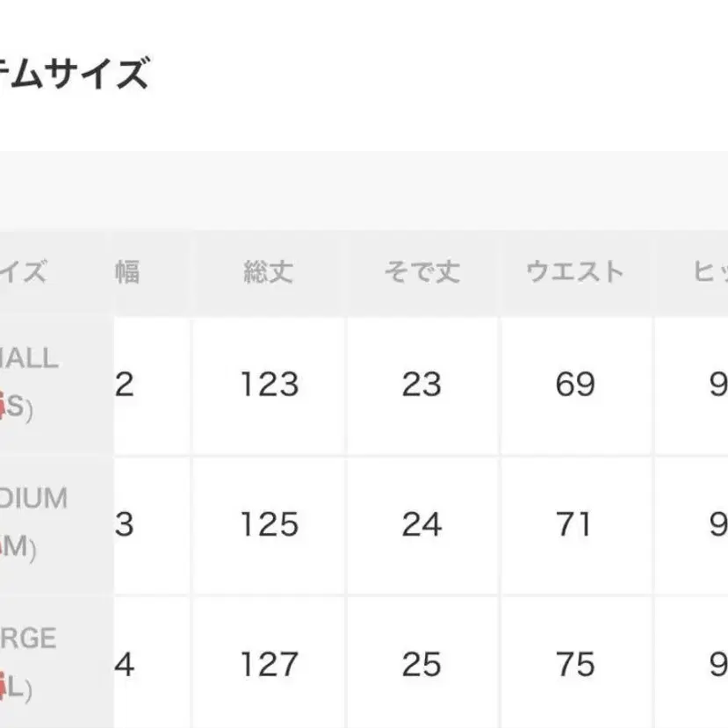
Task: Click sleeve length value 23
Action: 422,385
